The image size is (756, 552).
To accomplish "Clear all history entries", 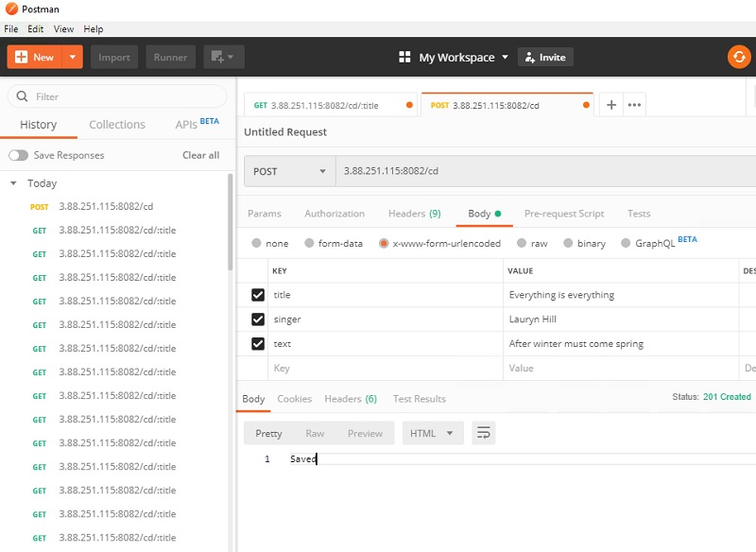I will click(200, 155).
